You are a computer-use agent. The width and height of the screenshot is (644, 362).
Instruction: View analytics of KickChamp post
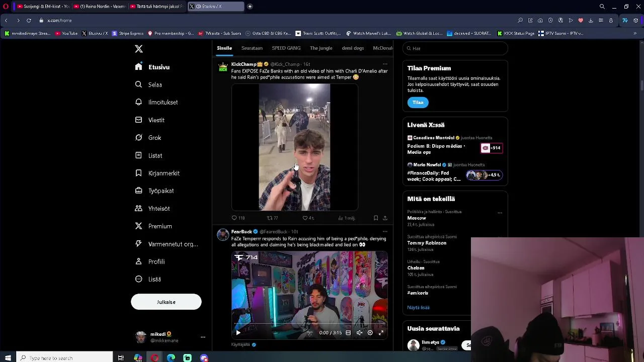[x=347, y=218]
